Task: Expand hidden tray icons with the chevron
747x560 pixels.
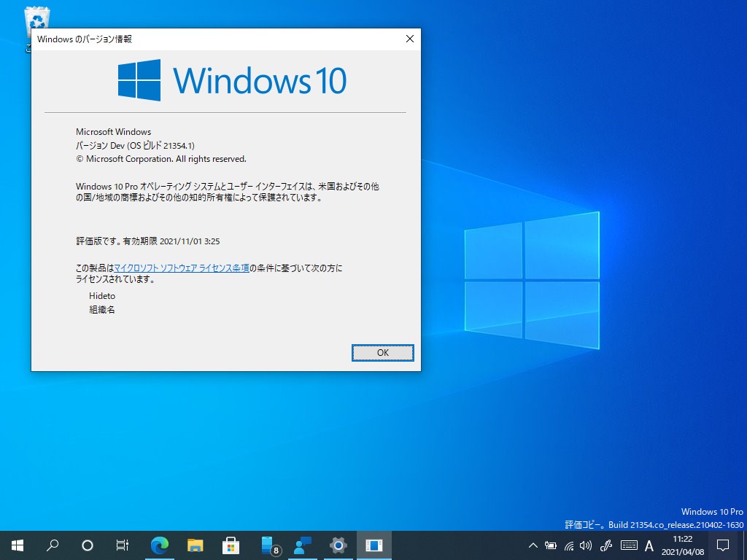Action: [533, 545]
